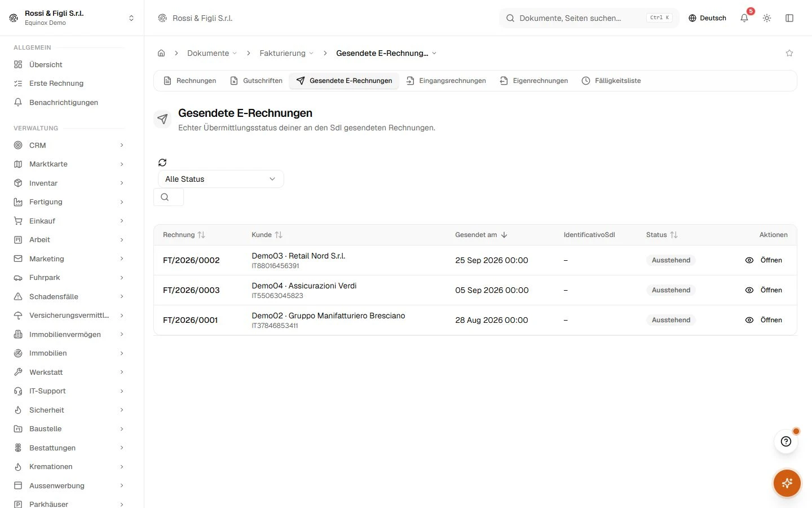The image size is (812, 508).
Task: Sort by Status column arrows
Action: 674,235
